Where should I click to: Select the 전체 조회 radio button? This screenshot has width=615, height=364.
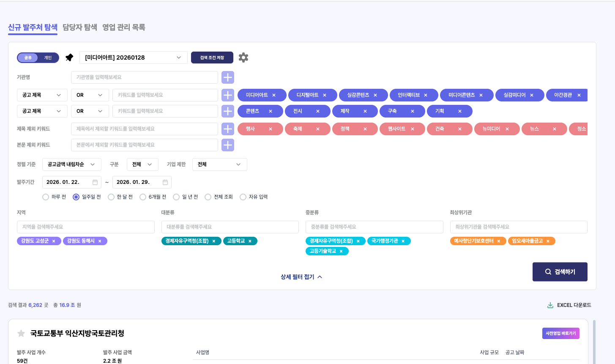pos(208,197)
